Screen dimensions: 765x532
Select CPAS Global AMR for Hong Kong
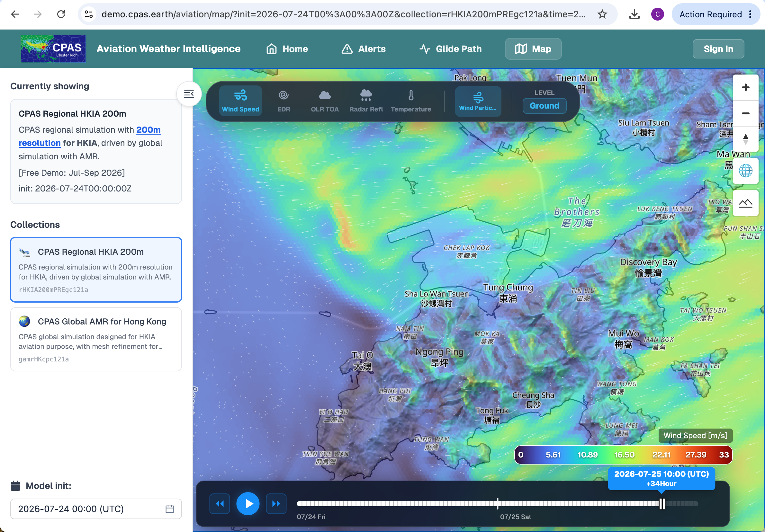click(x=96, y=339)
